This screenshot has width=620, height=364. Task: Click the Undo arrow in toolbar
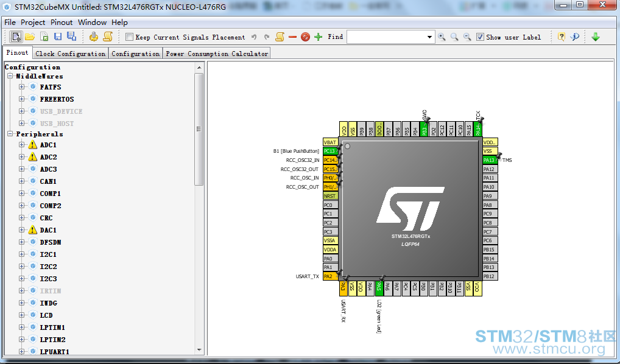click(254, 37)
